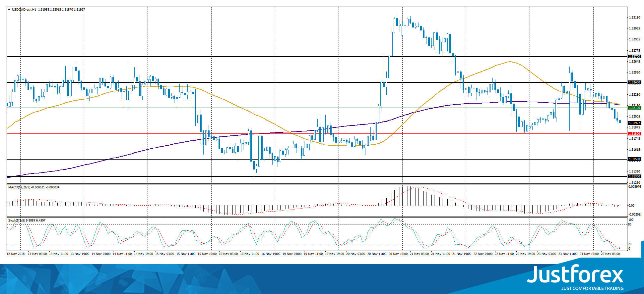This screenshot has height=294, width=644.
Task: Click the 13 Nov 11:00 time label
Action: click(x=58, y=254)
